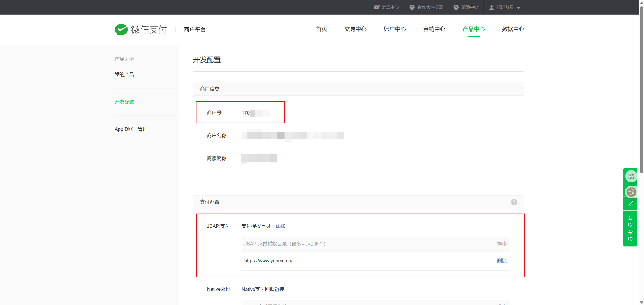Go to 数据中心 tab
Screen dimensions: 644x305
[x=513, y=29]
